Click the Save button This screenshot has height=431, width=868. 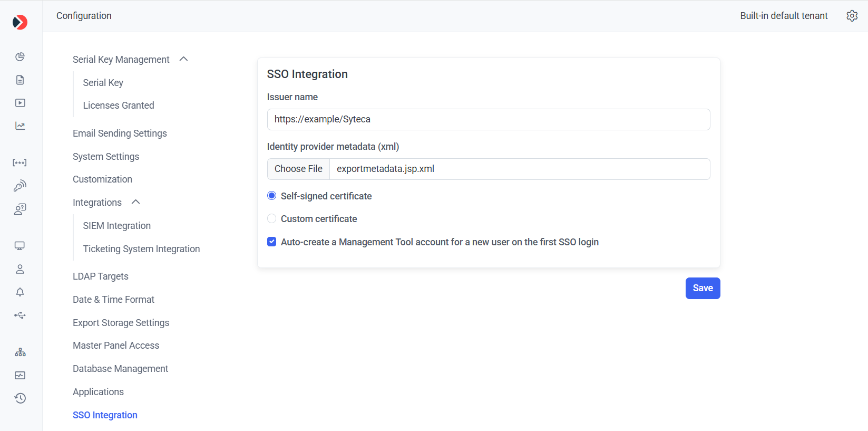pyautogui.click(x=703, y=288)
